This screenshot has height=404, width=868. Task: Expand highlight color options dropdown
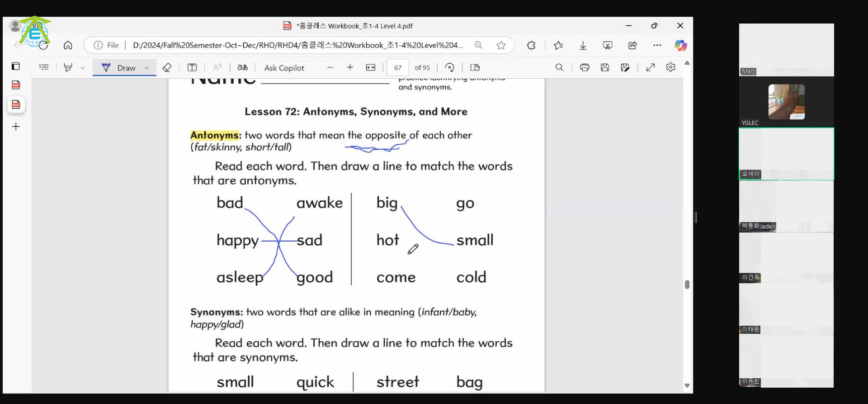(82, 68)
